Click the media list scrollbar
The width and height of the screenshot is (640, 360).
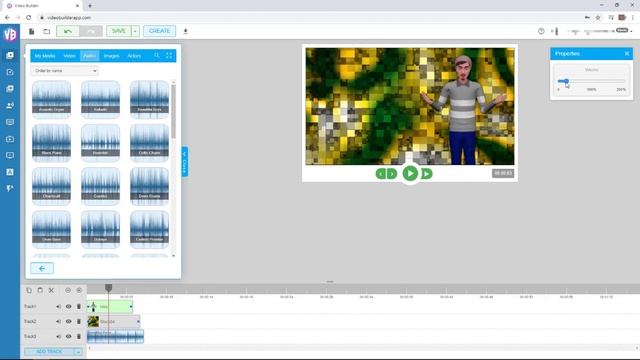pos(173,112)
